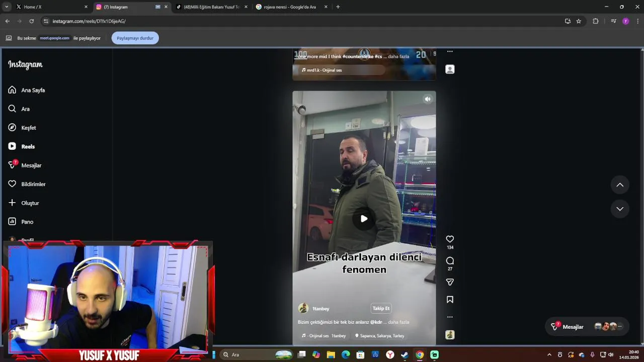
Task: Open Yandex browser from taskbar
Action: [390, 354]
